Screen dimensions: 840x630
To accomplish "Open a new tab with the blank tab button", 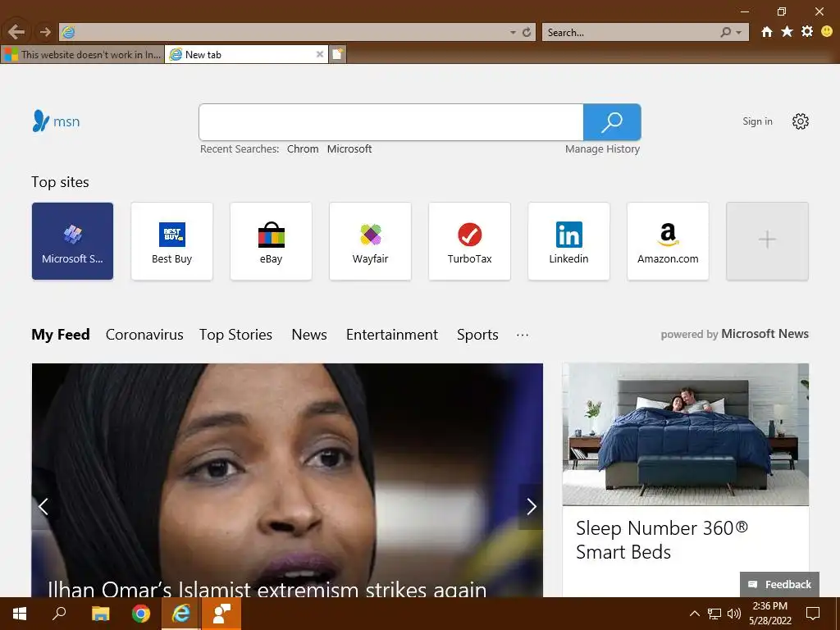I will tap(337, 54).
